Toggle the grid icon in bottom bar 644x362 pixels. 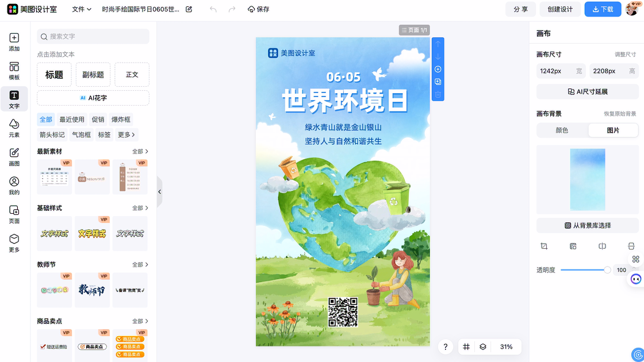(466, 347)
